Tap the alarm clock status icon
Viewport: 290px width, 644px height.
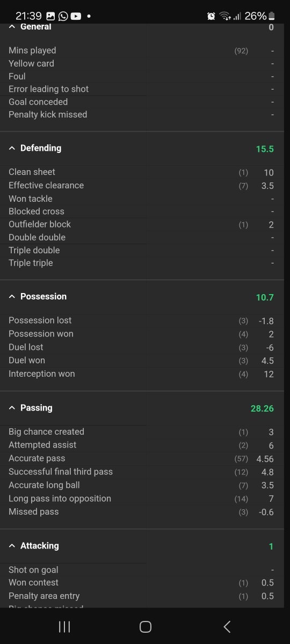coord(211,16)
